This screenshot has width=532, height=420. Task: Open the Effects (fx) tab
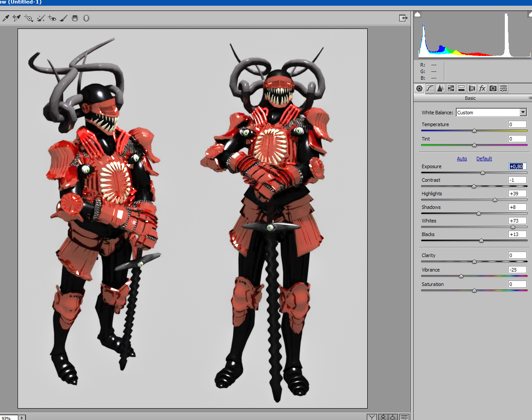pyautogui.click(x=482, y=88)
